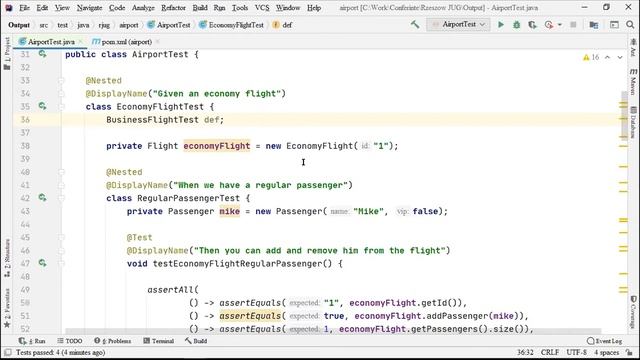Image resolution: width=640 pixels, height=360 pixels.
Task: Open the Favorites tool window sidebar button
Action: pyautogui.click(x=7, y=308)
